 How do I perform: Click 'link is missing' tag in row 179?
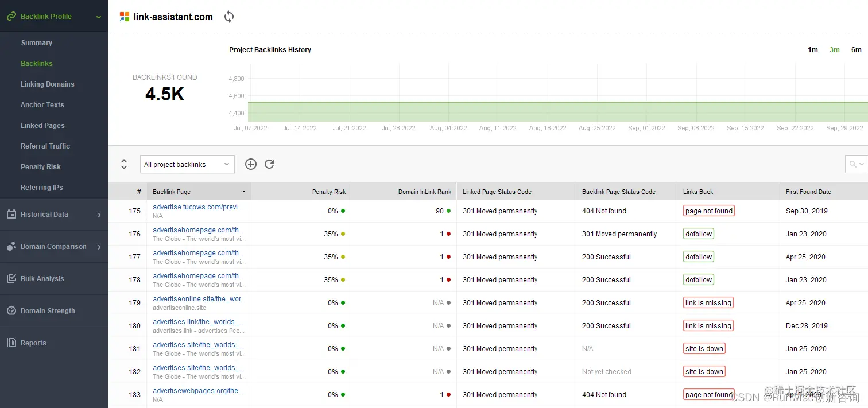708,303
